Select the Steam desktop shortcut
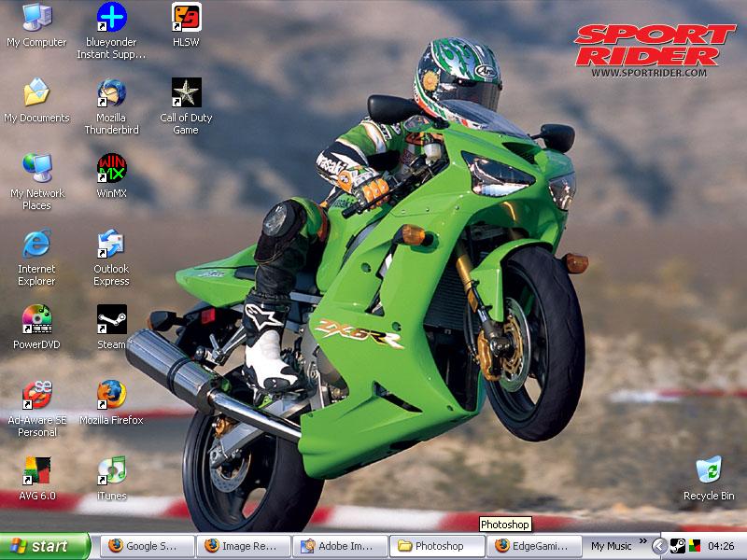This screenshot has height=560, width=747. point(111,321)
